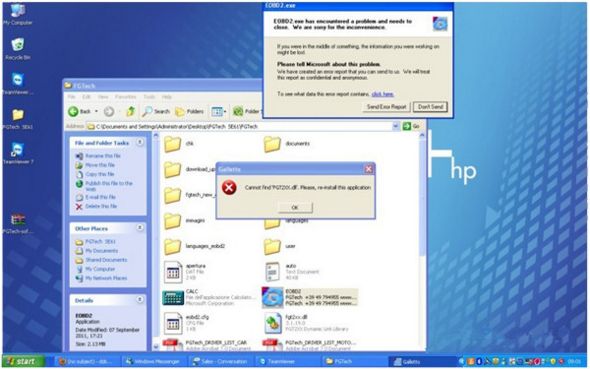Click Delete this file task
Viewport: 590px width, 369px height.
pyautogui.click(x=96, y=206)
